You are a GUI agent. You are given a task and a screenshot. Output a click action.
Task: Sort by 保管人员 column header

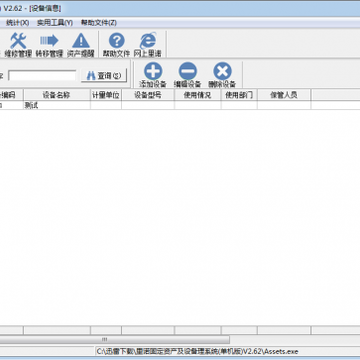point(284,95)
